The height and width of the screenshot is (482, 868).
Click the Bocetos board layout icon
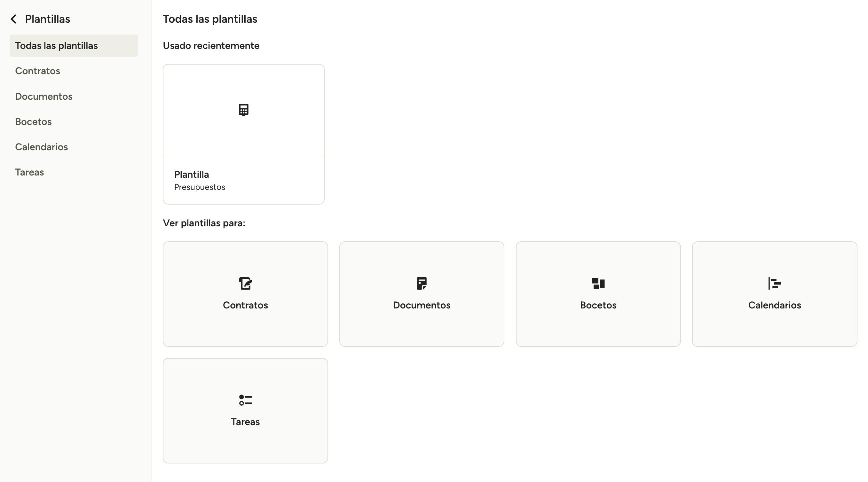pyautogui.click(x=598, y=283)
